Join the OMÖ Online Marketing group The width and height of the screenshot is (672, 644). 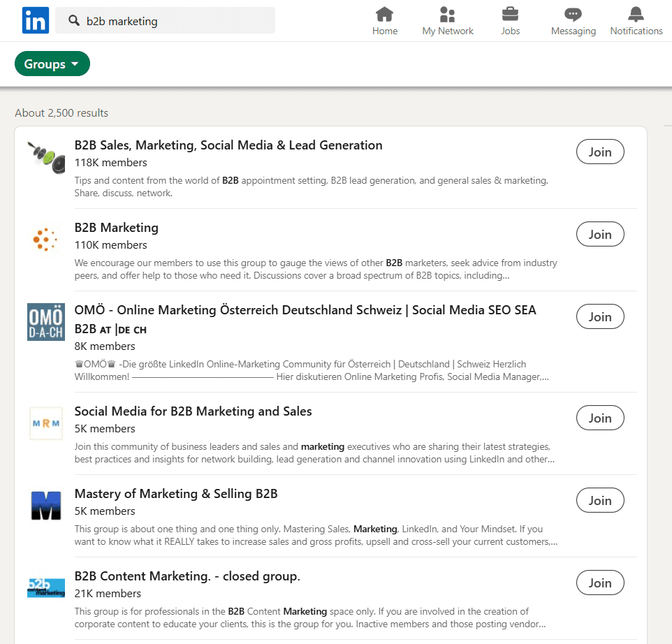(x=600, y=316)
